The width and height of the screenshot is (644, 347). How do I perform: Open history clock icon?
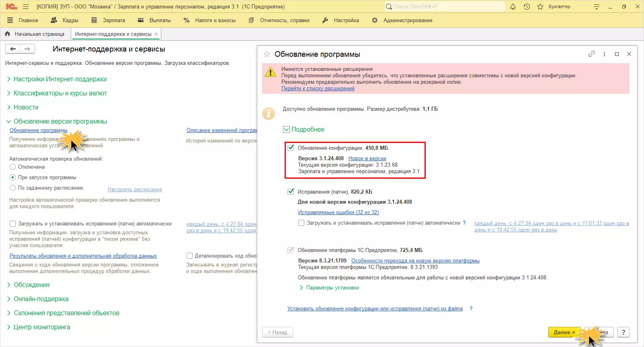point(527,7)
